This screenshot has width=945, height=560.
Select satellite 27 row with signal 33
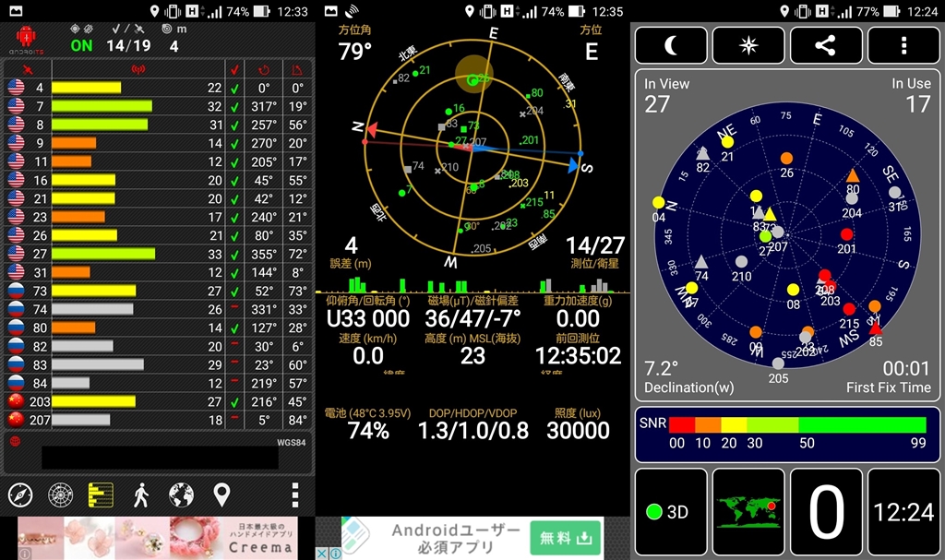tap(159, 254)
